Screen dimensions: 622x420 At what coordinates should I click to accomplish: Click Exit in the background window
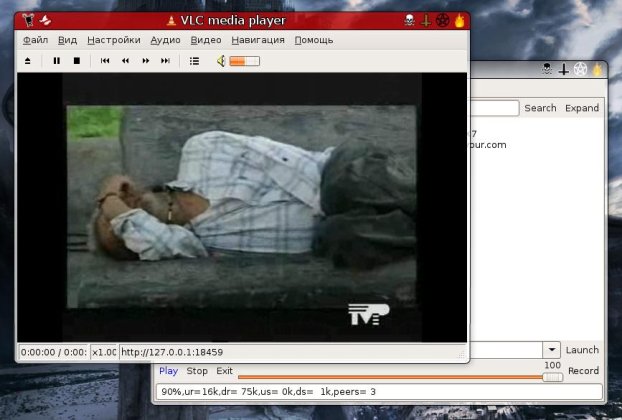coord(224,371)
